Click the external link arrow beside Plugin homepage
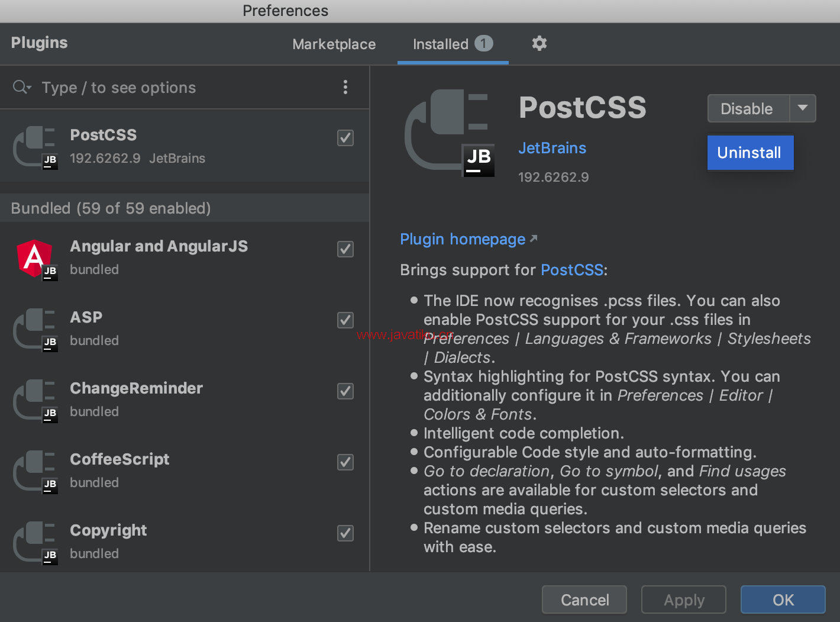This screenshot has height=622, width=840. (534, 239)
